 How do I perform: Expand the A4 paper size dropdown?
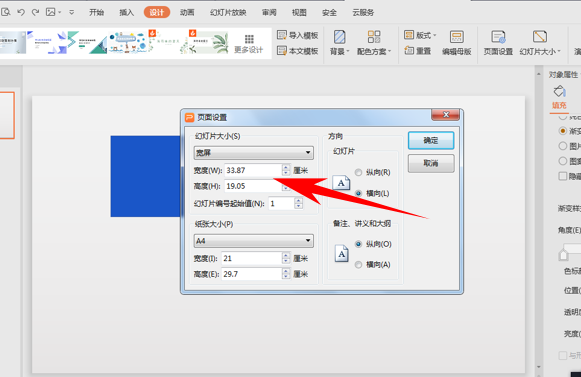253,241
